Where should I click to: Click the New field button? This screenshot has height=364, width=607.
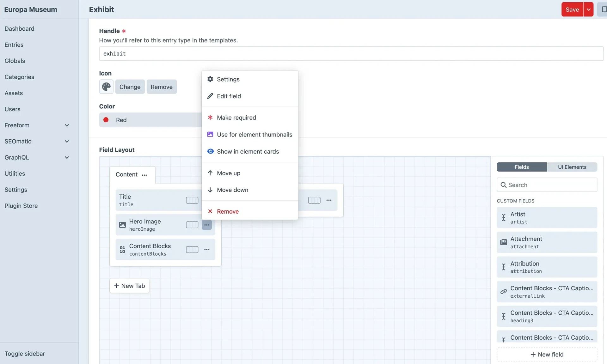(x=547, y=354)
